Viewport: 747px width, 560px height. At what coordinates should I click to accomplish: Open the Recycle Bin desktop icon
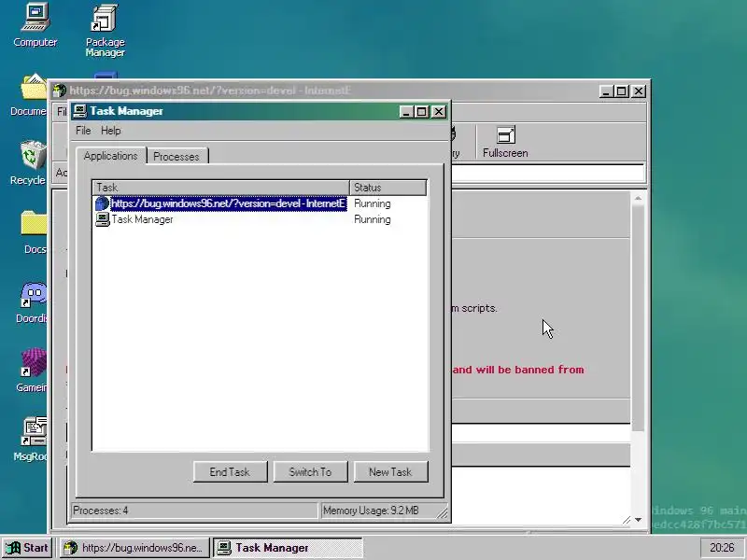click(x=30, y=162)
